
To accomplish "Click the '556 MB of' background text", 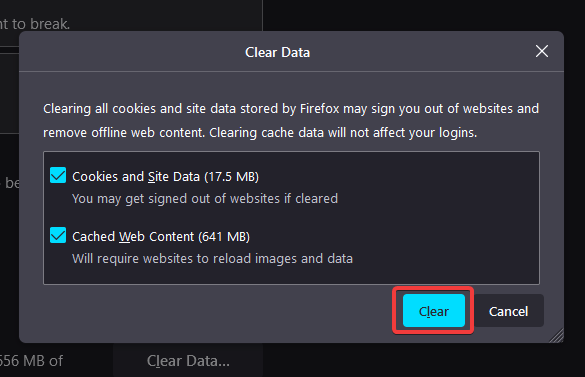I will point(31,361).
